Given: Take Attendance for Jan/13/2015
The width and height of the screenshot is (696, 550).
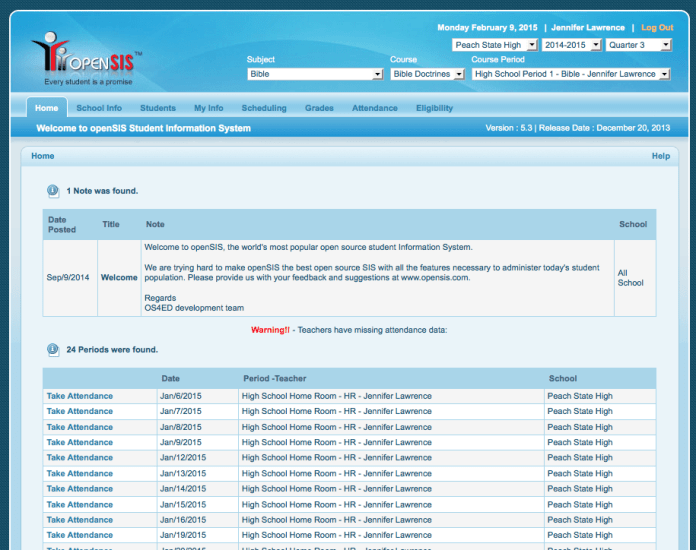Looking at the screenshot, I should (80, 473).
